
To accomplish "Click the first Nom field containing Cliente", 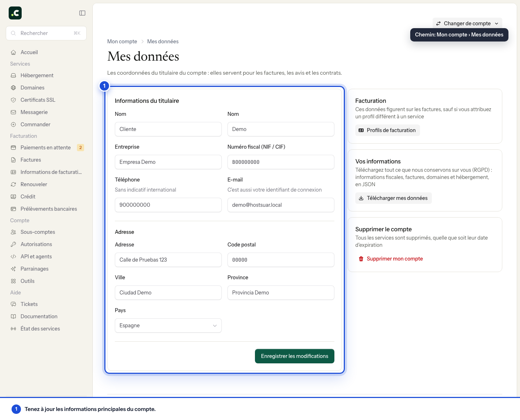I will click(x=168, y=129).
